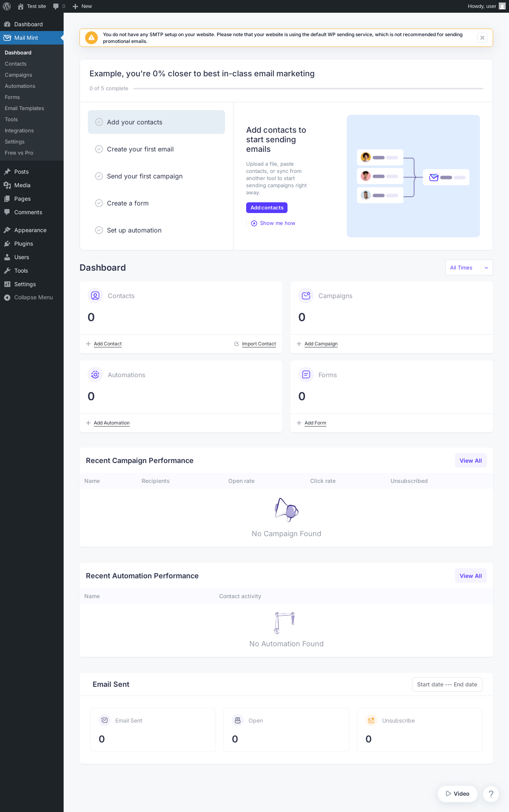The image size is (509, 812).
Task: Open the help question mark icon
Action: point(491,794)
